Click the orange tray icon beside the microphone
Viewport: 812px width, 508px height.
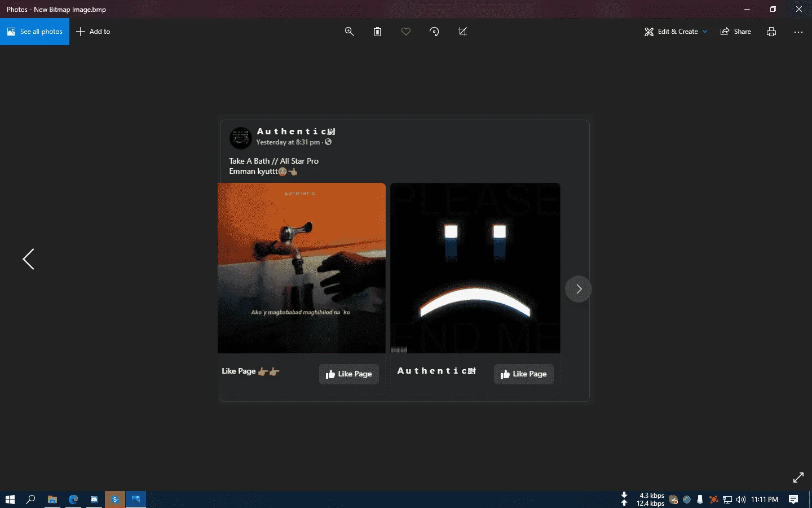pyautogui.click(x=714, y=500)
